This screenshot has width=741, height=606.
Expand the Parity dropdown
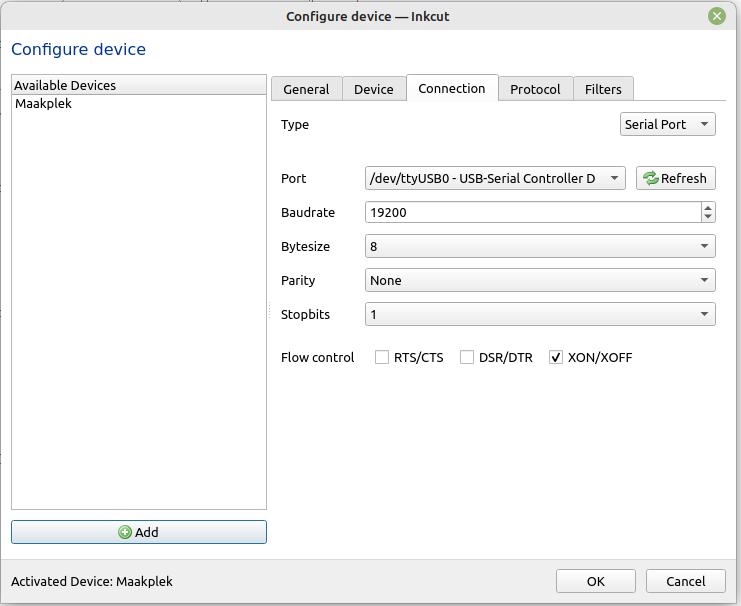point(540,280)
